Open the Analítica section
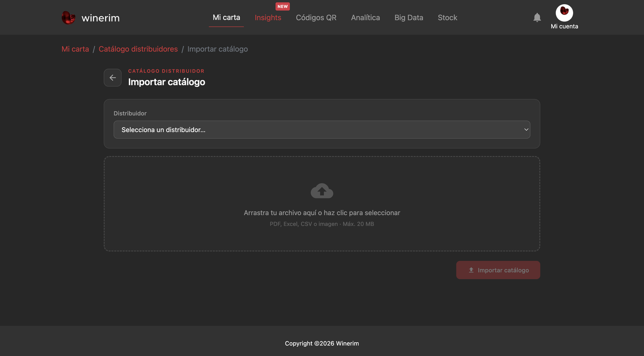The image size is (644, 356). click(x=365, y=18)
